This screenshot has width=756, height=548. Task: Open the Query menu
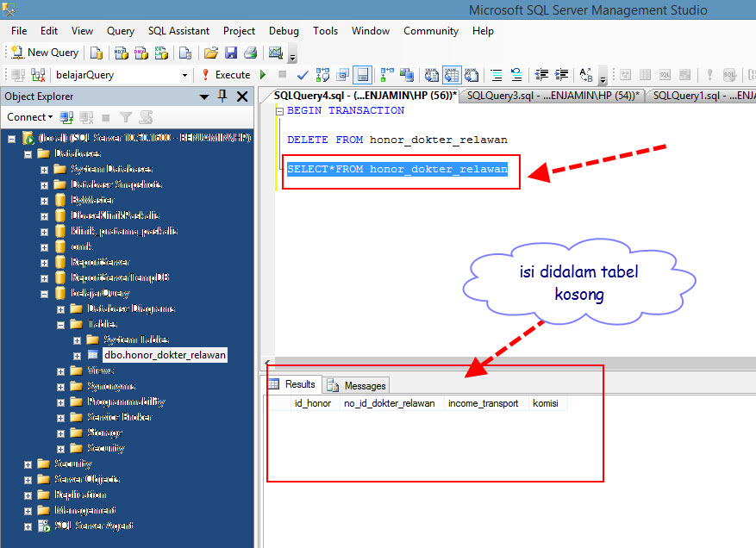pyautogui.click(x=120, y=30)
